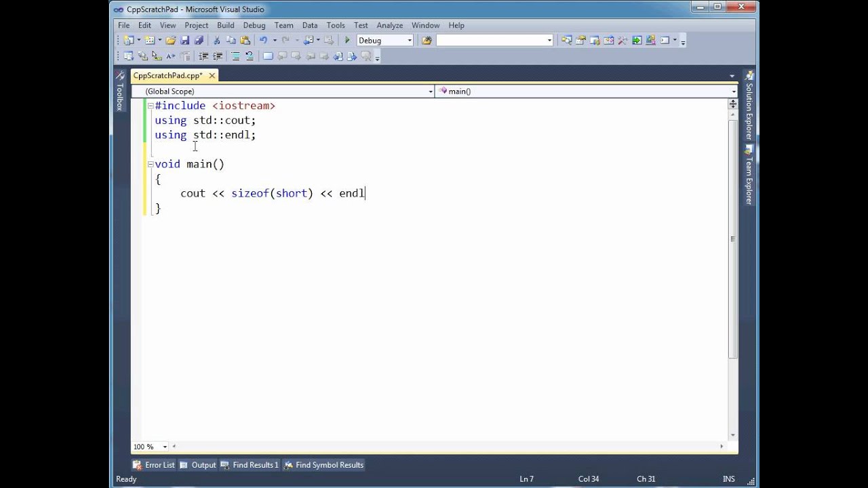The height and width of the screenshot is (488, 868).
Task: Toggle a bookmark on the current line
Action: tap(268, 56)
